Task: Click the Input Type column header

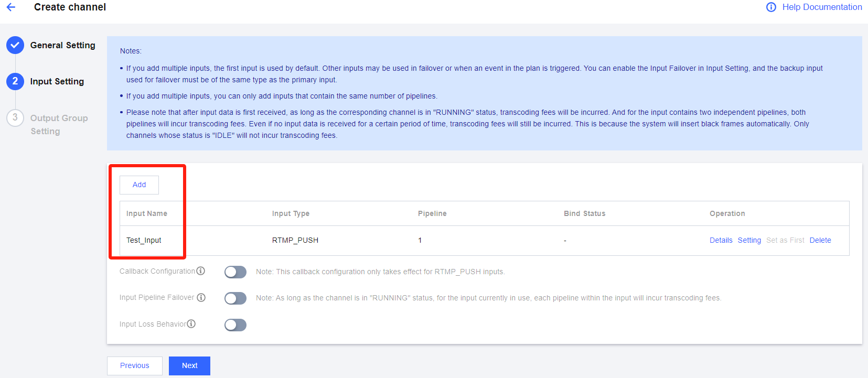Action: [291, 213]
